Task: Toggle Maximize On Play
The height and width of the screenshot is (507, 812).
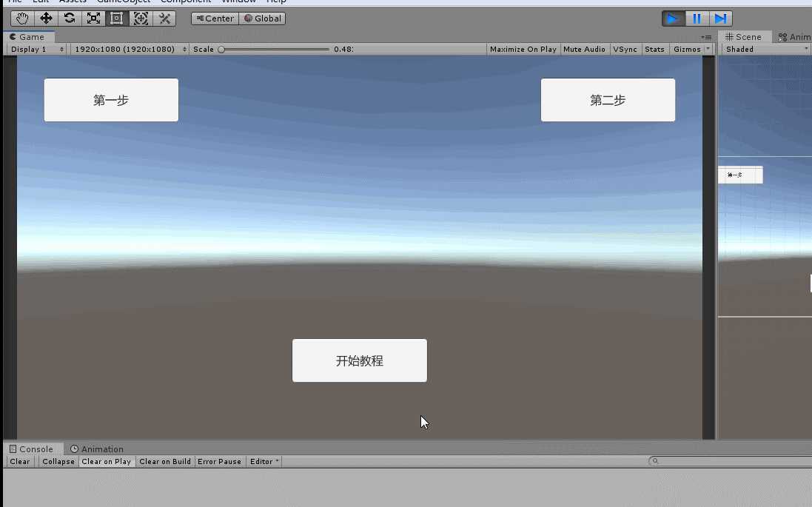Action: pos(523,49)
